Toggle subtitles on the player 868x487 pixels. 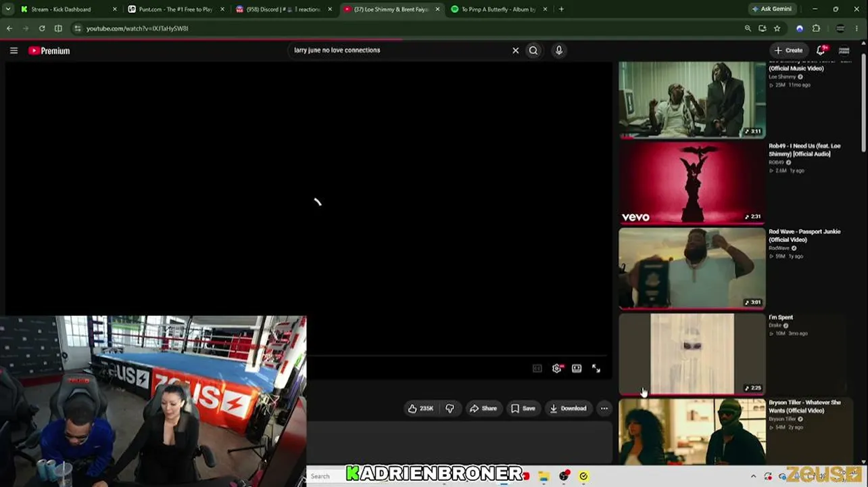(x=537, y=369)
